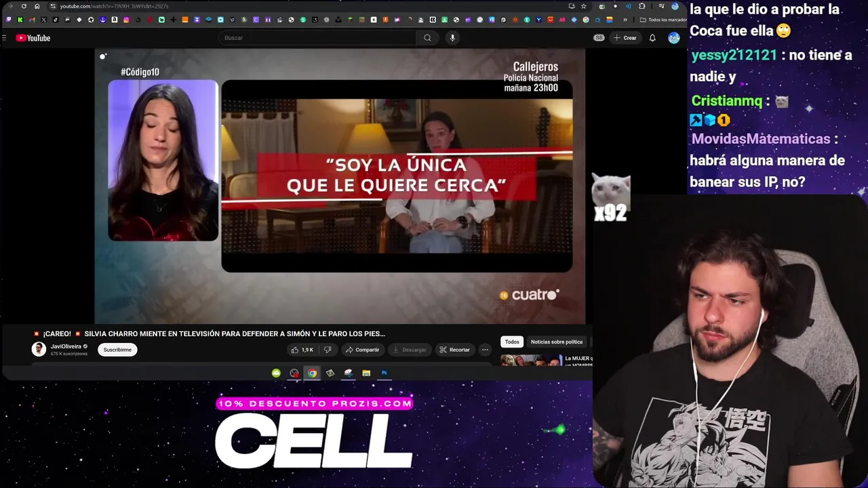
Task: Open the YouTube account avatar menu
Action: pyautogui.click(x=673, y=38)
